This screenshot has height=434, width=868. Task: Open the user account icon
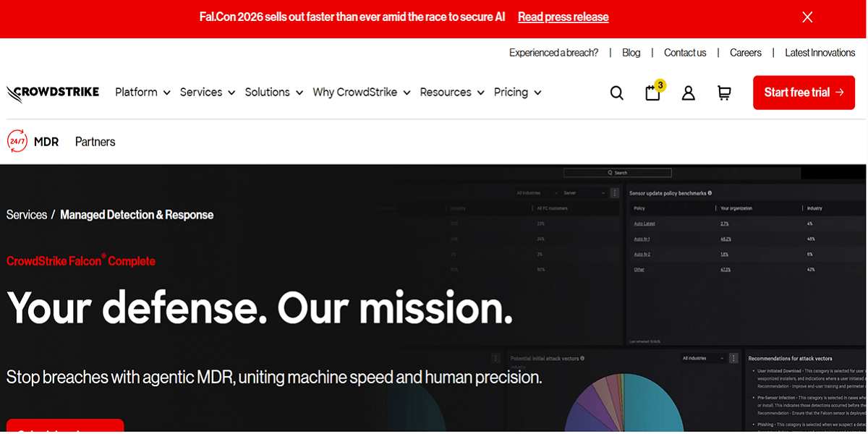[688, 93]
